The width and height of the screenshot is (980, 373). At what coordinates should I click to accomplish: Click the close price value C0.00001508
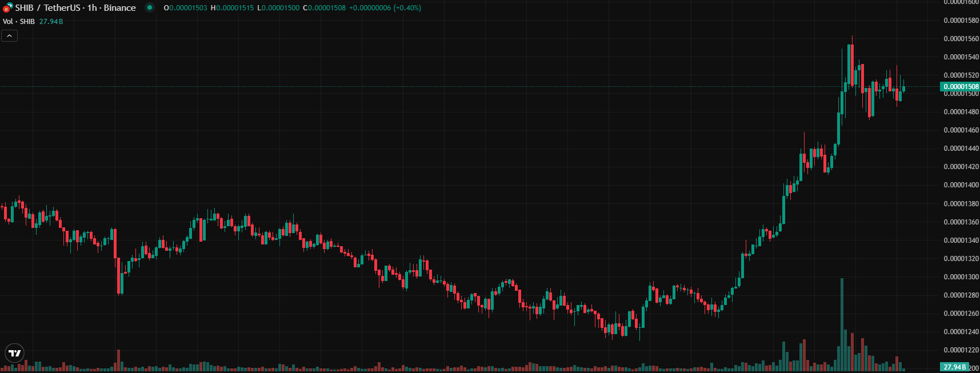[324, 8]
